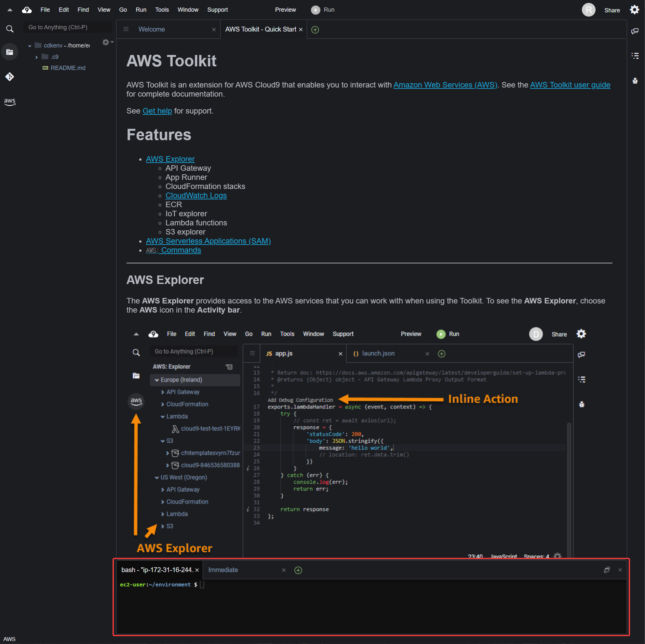
Task: Click the AWS status bar label
Action: 9,639
